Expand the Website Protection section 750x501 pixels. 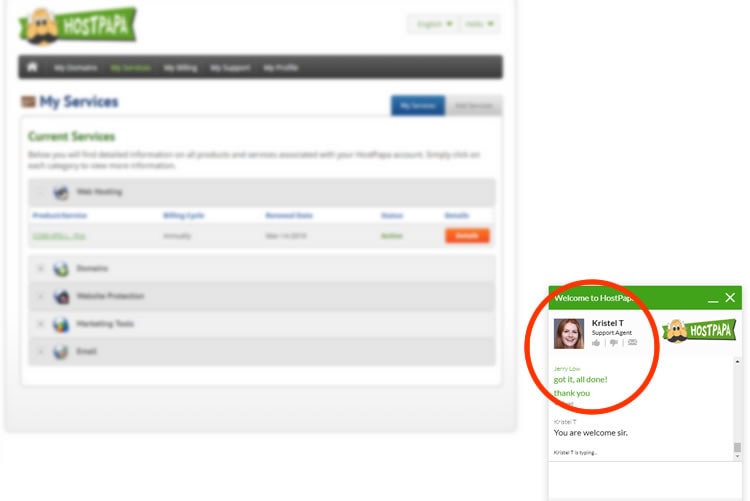[x=41, y=296]
